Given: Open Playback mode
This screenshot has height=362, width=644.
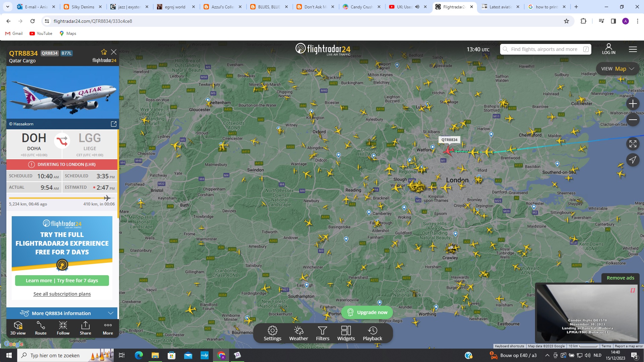Looking at the screenshot, I should pyautogui.click(x=372, y=333).
